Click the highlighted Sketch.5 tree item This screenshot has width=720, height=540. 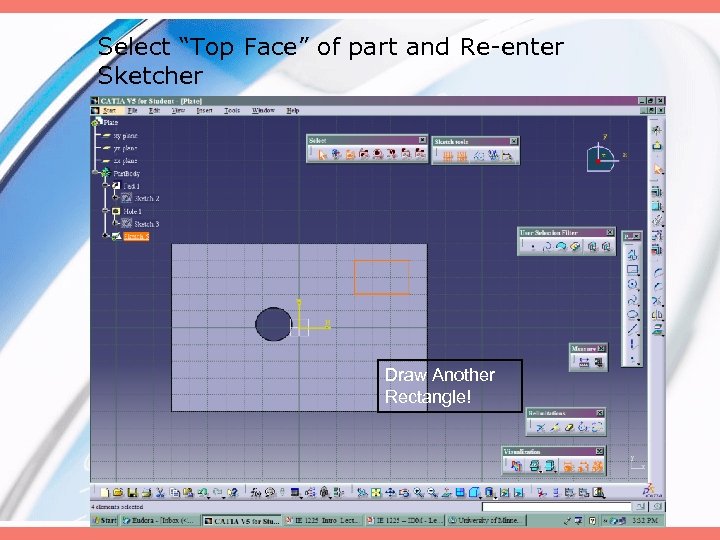(x=136, y=236)
